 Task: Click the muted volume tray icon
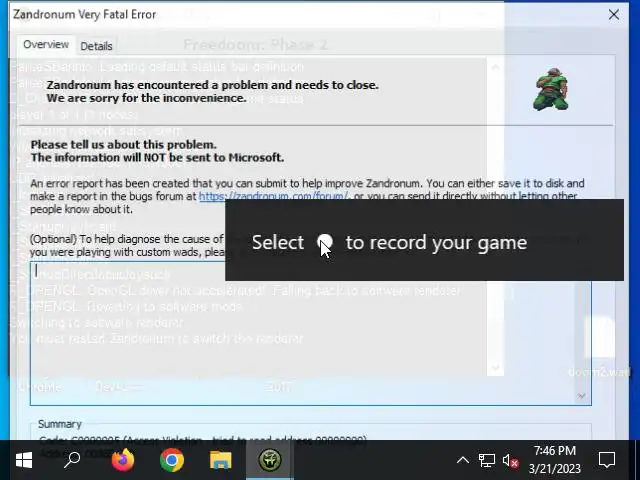[x=510, y=460]
